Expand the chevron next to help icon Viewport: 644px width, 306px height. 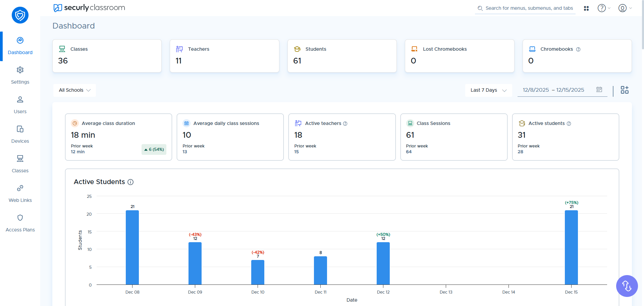click(609, 8)
